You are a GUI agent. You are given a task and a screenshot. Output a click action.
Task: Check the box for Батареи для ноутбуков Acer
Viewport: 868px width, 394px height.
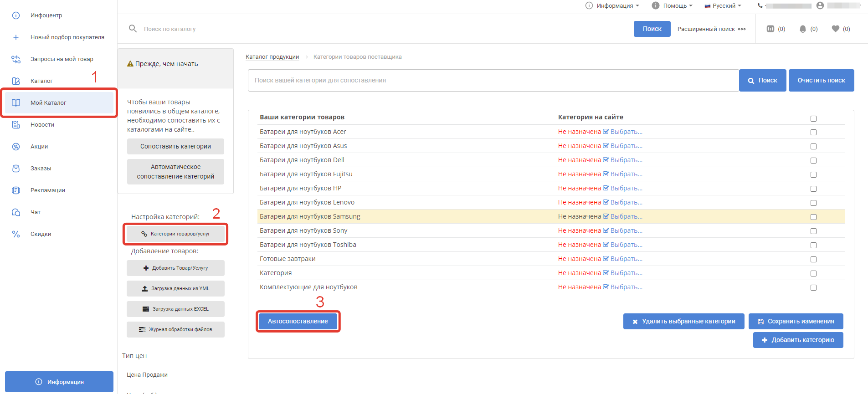pyautogui.click(x=813, y=132)
